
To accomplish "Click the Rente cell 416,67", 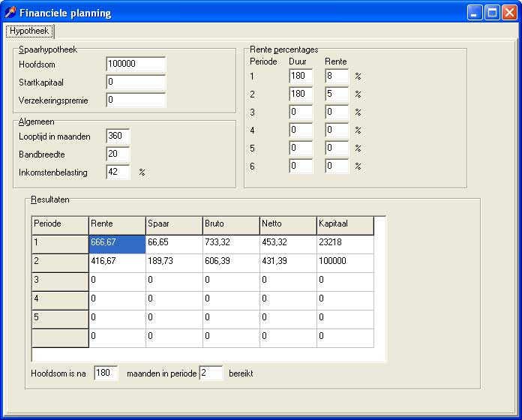I will (117, 263).
